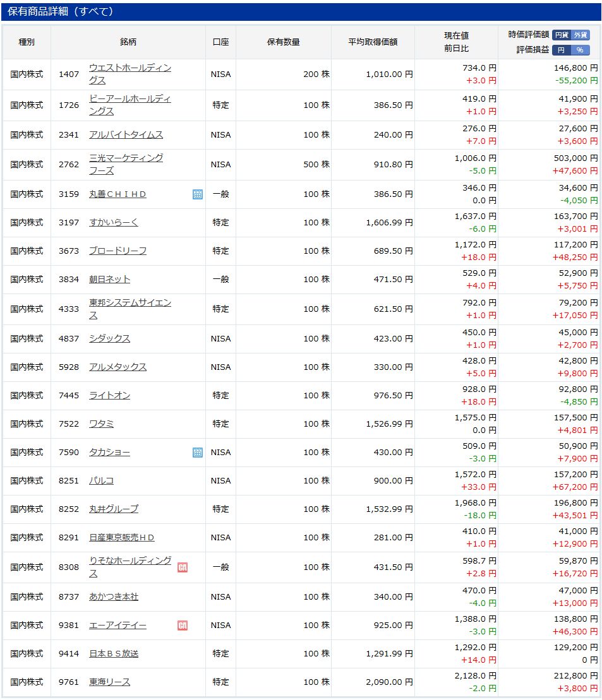The width and height of the screenshot is (602, 700).
Task: Click the 平均取得価額 column header
Action: pos(373,42)
